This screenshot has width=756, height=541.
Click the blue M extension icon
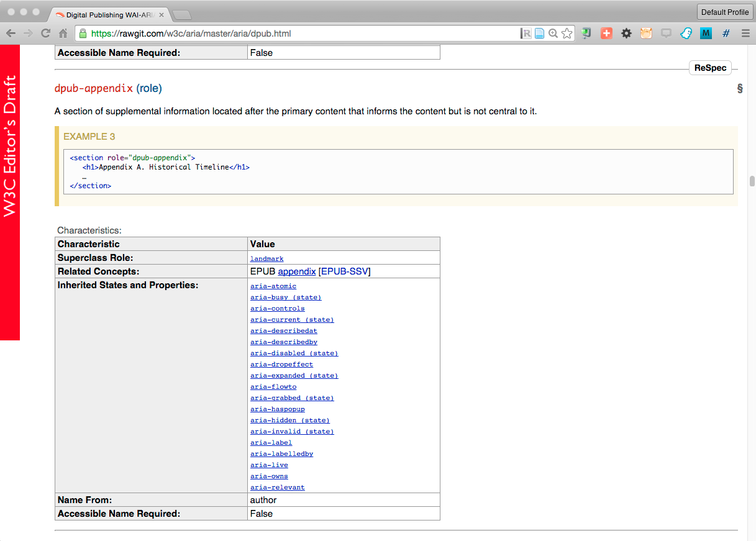tap(706, 34)
